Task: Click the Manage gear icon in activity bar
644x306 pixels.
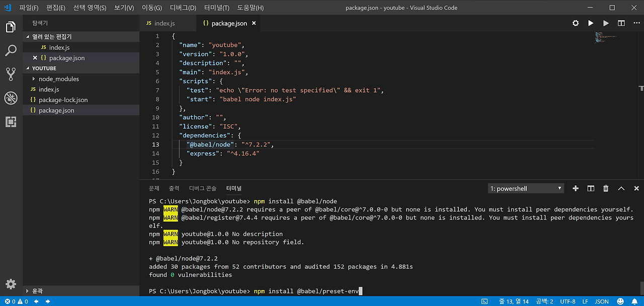Action: 11,284
